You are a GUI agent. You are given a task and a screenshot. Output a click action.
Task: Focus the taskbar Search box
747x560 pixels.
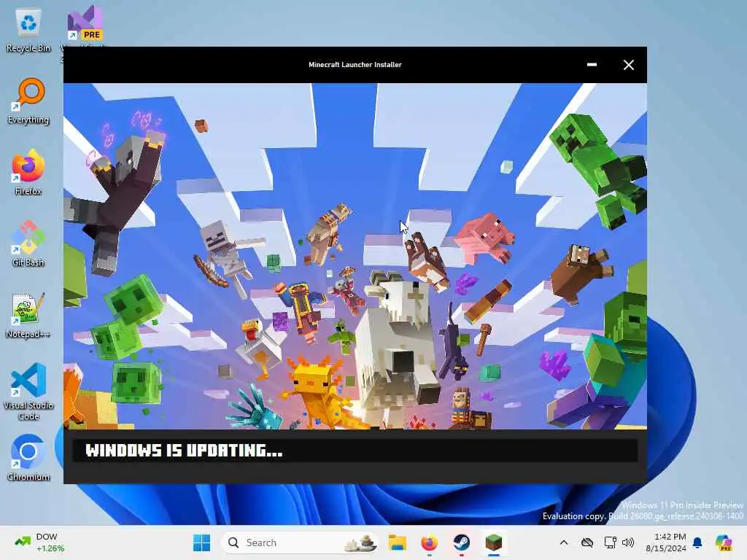(300, 542)
